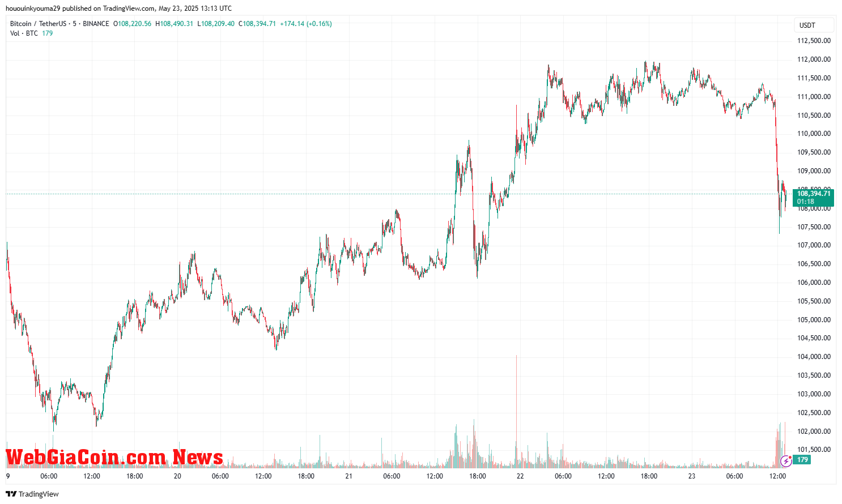Select the BINANCE exchange label

[96, 24]
